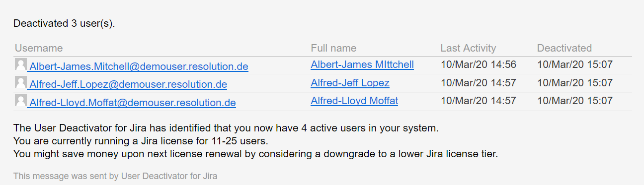Click Albert-James last activity 10/Mar/20 14:56

[x=479, y=64]
